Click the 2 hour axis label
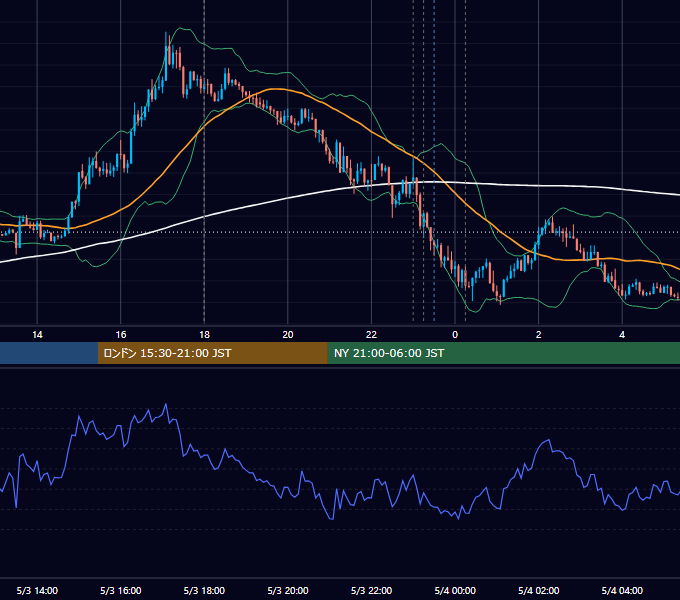 [539, 335]
